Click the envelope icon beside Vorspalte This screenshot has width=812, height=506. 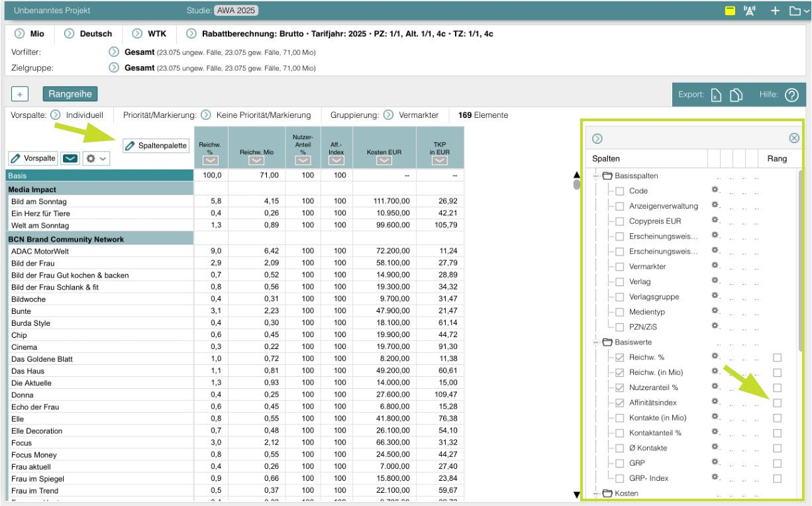point(71,159)
